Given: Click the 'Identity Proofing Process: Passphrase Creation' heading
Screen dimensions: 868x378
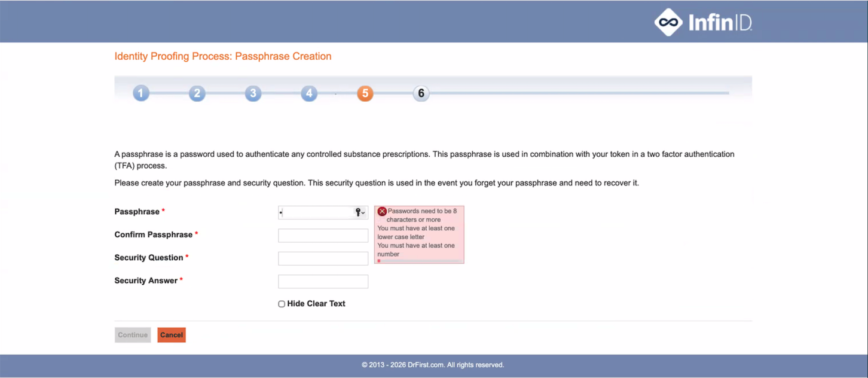Looking at the screenshot, I should [223, 56].
